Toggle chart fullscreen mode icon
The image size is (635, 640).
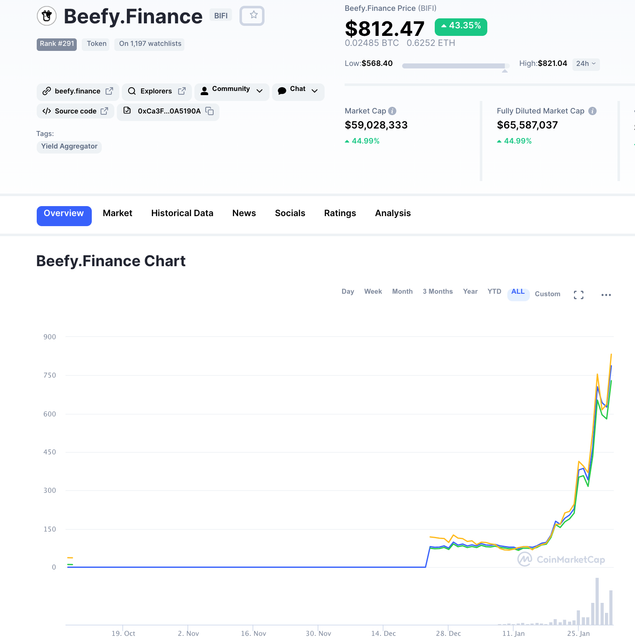pos(578,295)
